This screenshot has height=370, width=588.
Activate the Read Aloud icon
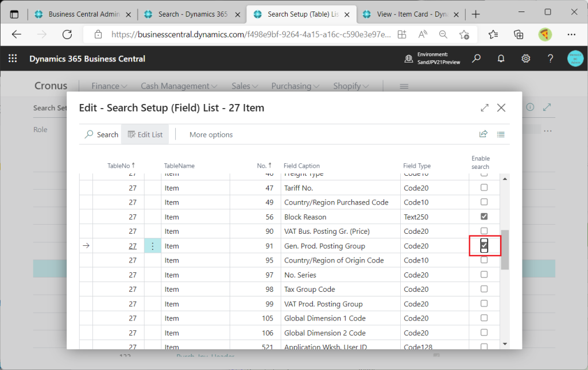423,34
